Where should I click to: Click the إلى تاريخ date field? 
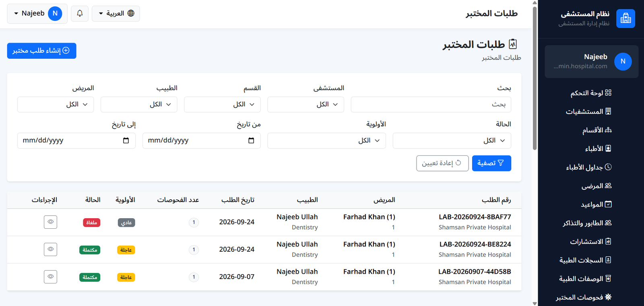[76, 141]
